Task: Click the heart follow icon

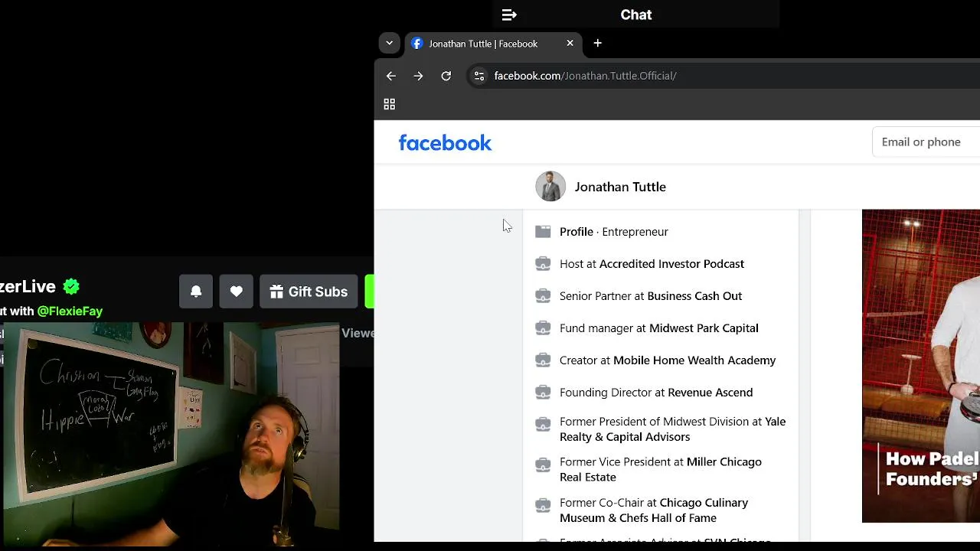Action: [x=237, y=292]
